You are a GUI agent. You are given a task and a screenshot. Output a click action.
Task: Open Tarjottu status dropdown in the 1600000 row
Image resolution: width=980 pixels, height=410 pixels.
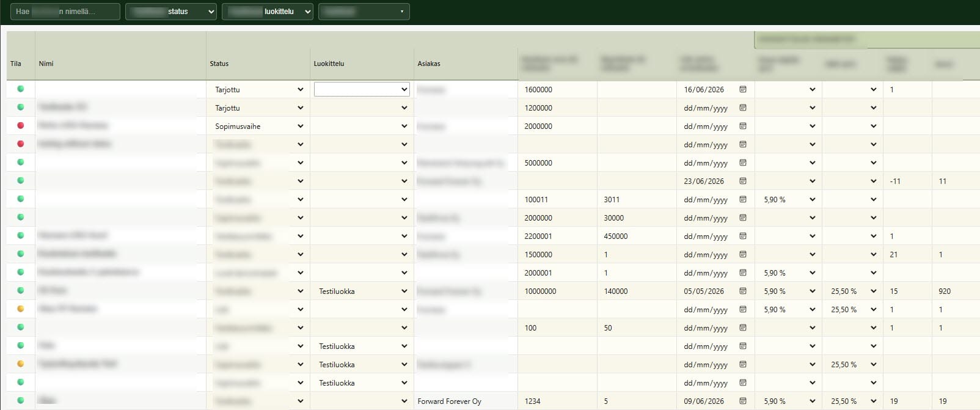[259, 89]
